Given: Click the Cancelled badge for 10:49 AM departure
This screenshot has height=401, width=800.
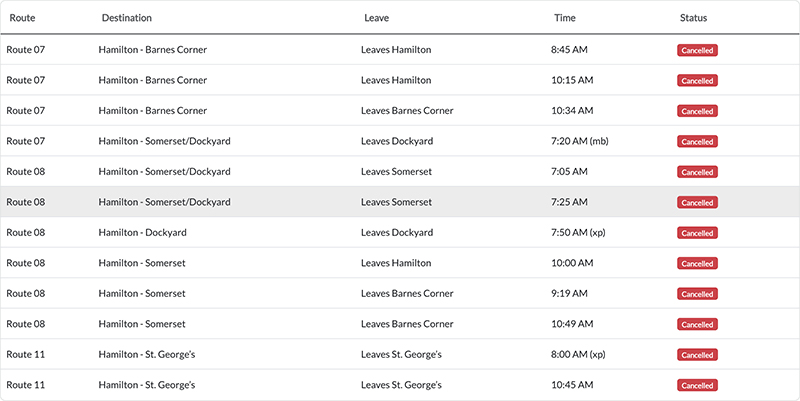Looking at the screenshot, I should (x=697, y=324).
